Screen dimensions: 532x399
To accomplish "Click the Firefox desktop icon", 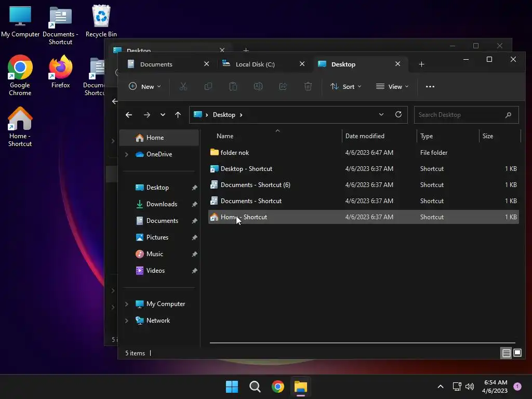I will 61,72.
